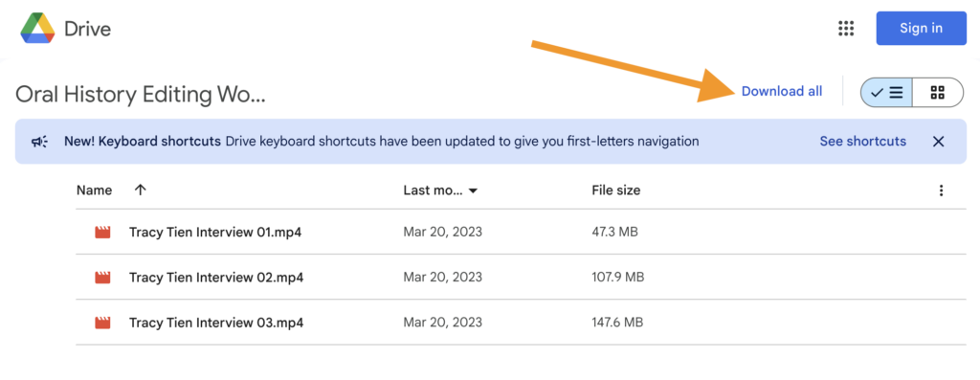Viewport: 980px width, 380px height.
Task: Reverse sort direction with the Name arrow
Action: pyautogui.click(x=140, y=190)
